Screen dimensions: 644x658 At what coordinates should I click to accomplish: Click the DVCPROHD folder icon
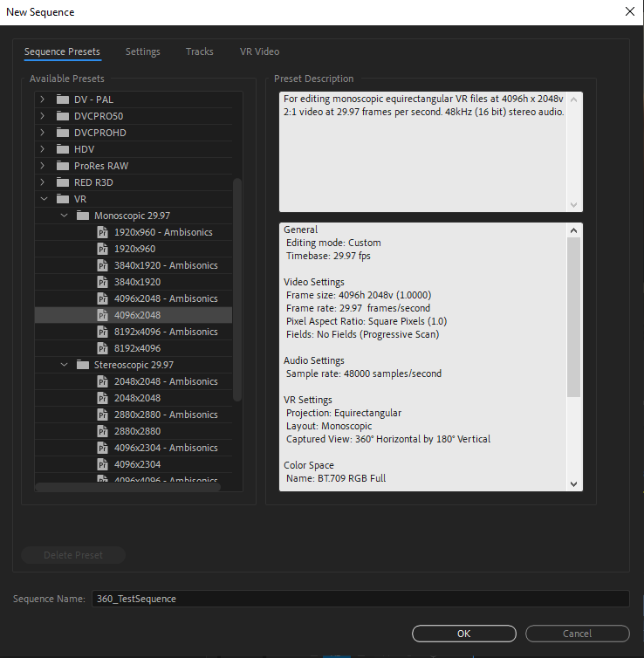(x=63, y=133)
